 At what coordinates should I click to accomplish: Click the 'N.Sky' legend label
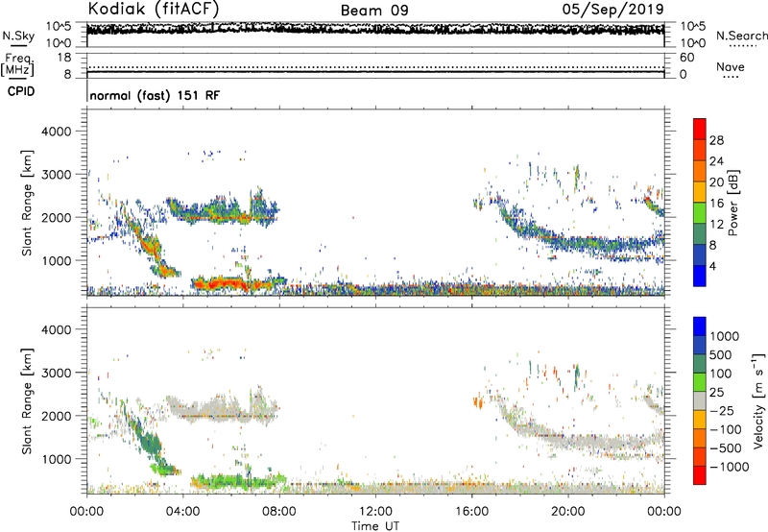(x=18, y=36)
